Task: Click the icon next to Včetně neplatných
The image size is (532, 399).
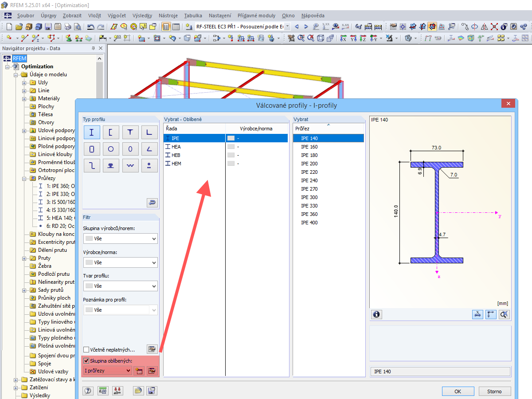Action: pos(152,349)
